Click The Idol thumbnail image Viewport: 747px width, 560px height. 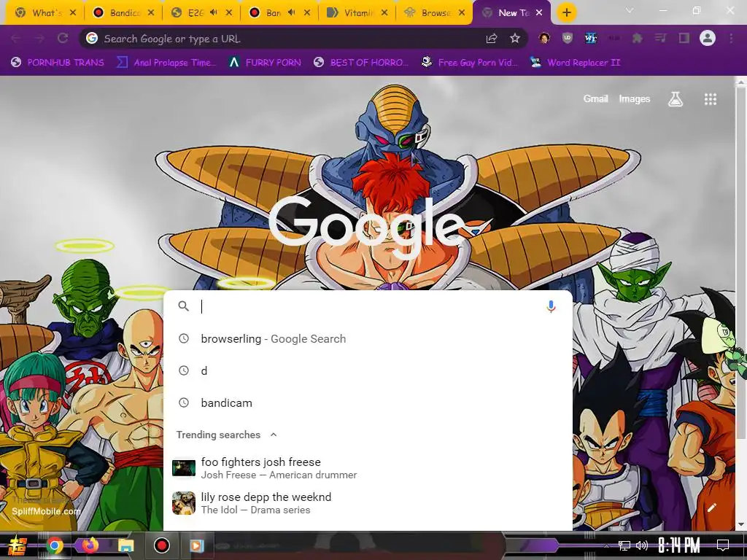(183, 503)
